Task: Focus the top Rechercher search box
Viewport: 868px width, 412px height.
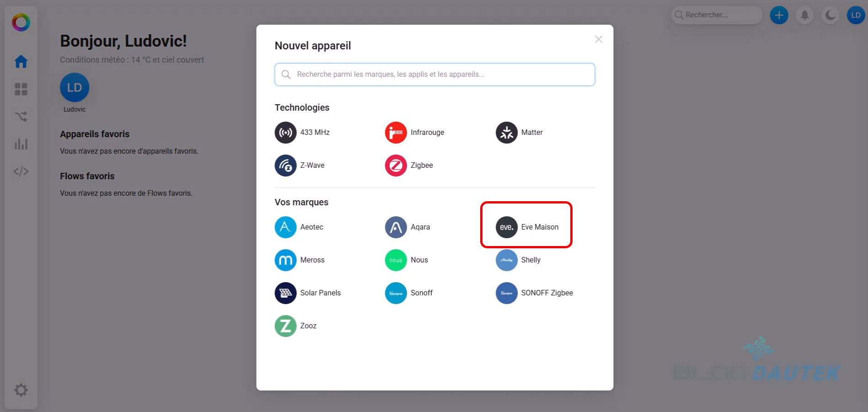Action: [x=717, y=15]
